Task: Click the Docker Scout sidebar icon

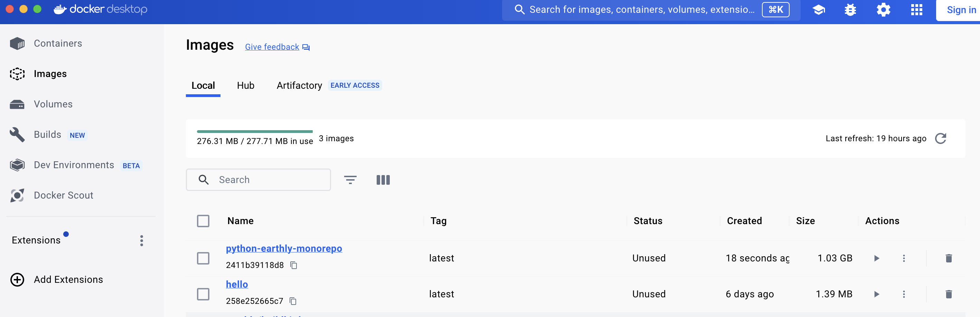Action: (17, 195)
